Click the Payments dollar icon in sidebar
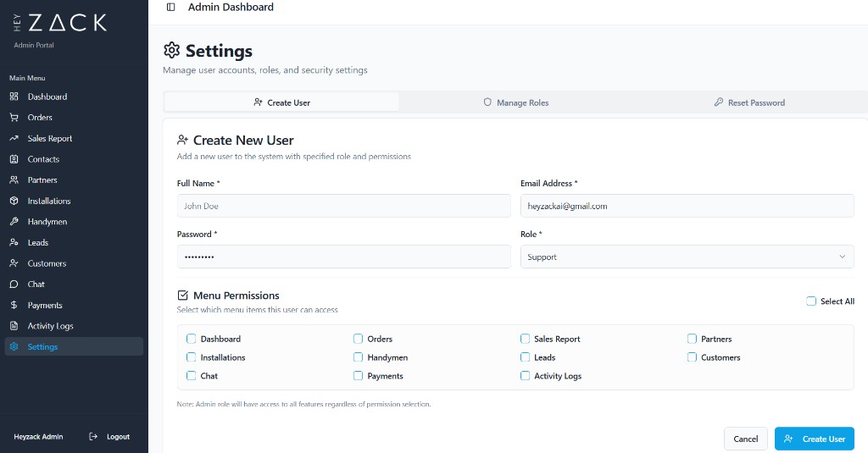This screenshot has height=453, width=868. [x=14, y=306]
